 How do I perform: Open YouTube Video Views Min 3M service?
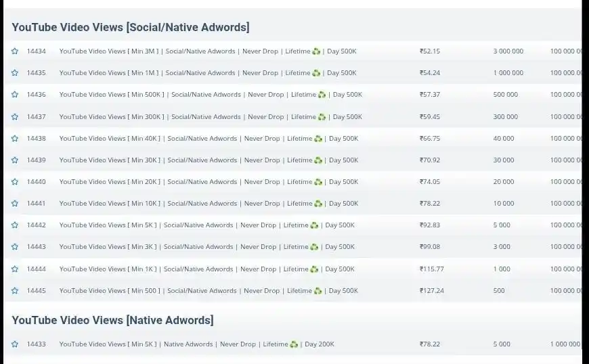coord(207,51)
